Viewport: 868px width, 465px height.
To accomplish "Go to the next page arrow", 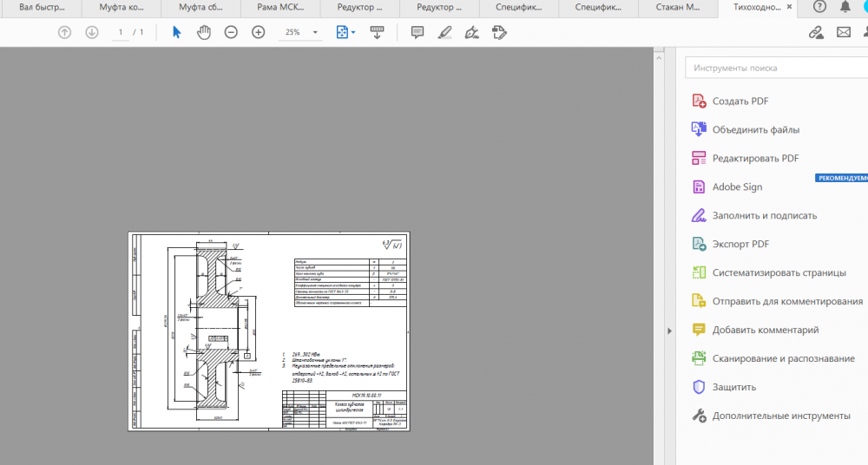I will coord(92,32).
